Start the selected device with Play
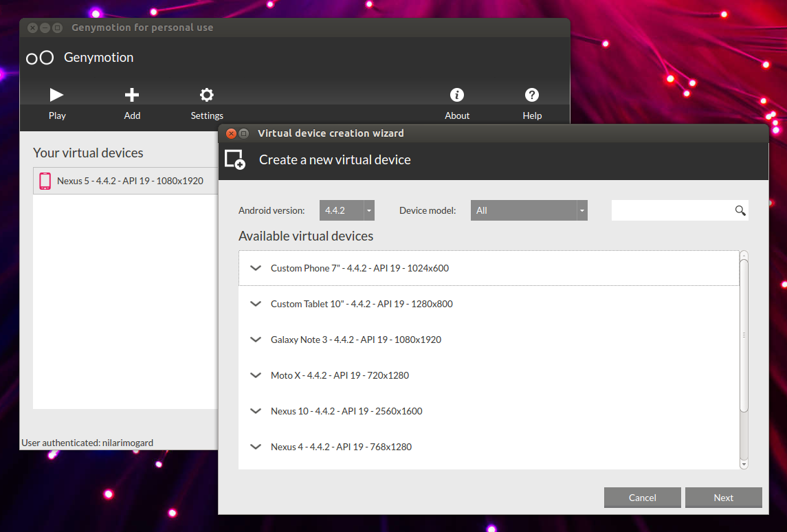This screenshot has height=532, width=787. pos(57,95)
